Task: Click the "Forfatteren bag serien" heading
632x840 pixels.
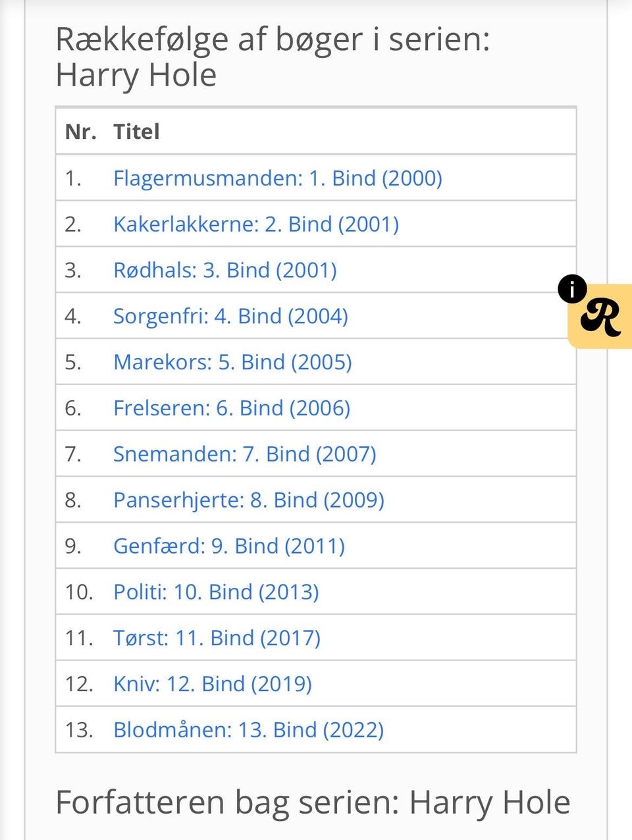Action: click(x=313, y=802)
